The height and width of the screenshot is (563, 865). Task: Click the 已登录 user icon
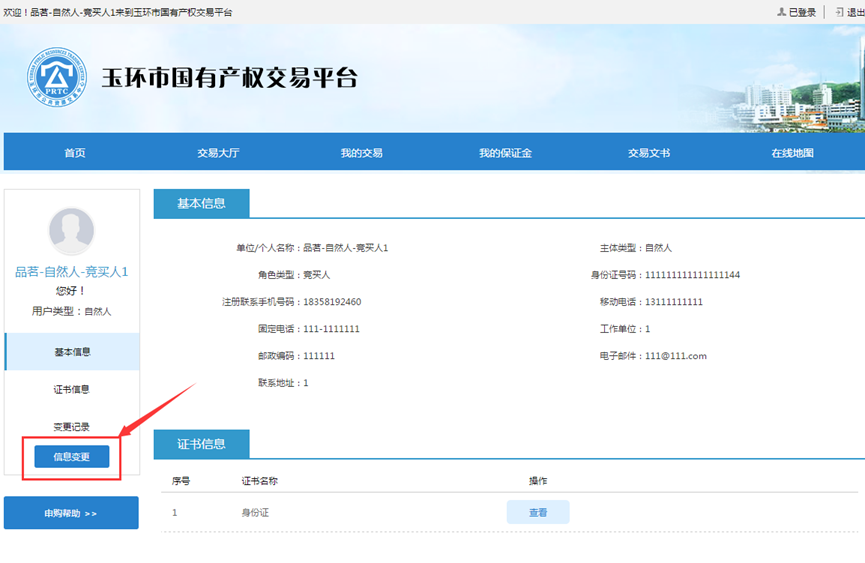click(x=782, y=12)
